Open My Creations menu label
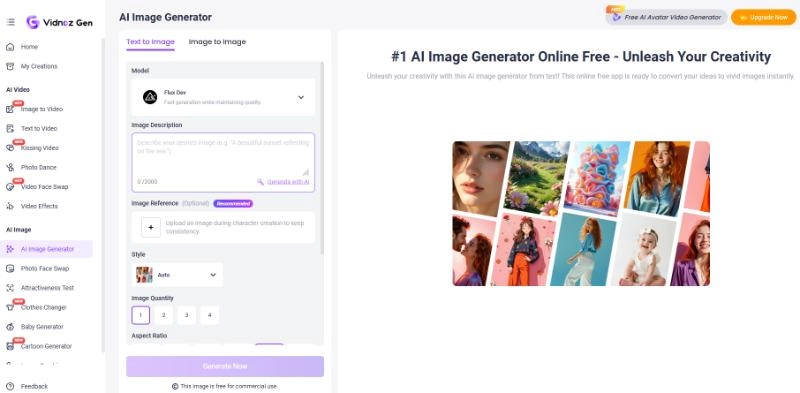 [39, 66]
